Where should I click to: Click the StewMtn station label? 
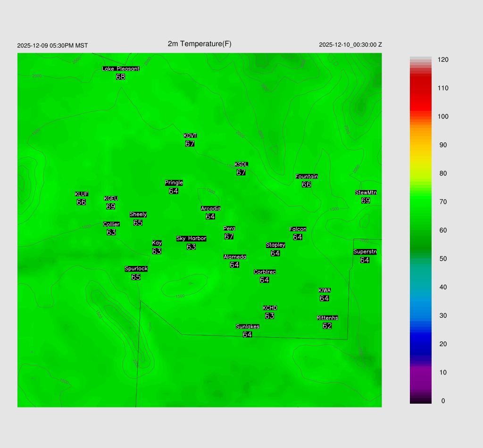coord(366,192)
